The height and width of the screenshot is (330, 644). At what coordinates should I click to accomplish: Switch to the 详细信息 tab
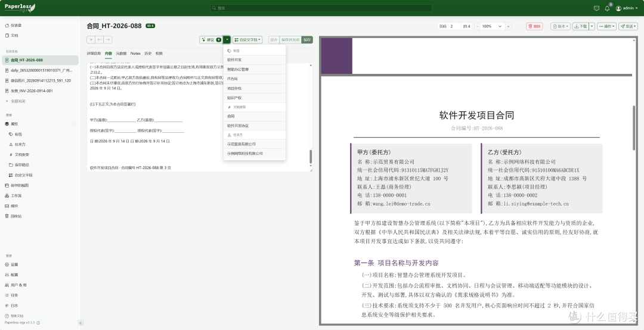click(94, 54)
